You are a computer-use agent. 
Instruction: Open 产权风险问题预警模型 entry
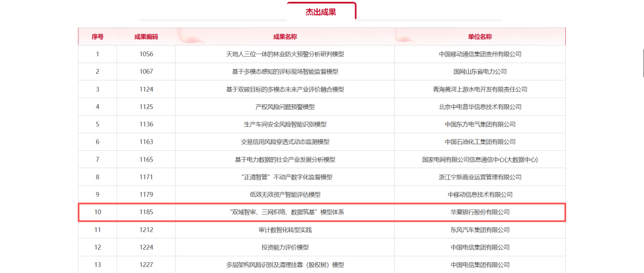click(285, 107)
